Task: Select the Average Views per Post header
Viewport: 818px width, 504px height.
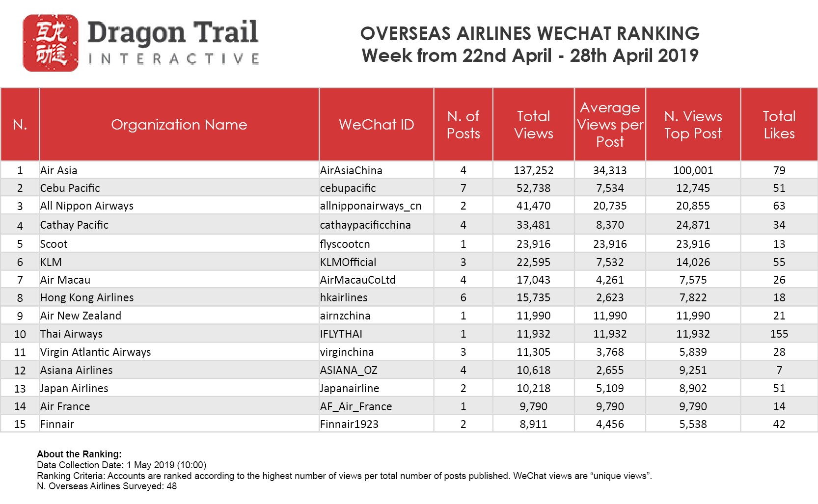Action: [610, 125]
